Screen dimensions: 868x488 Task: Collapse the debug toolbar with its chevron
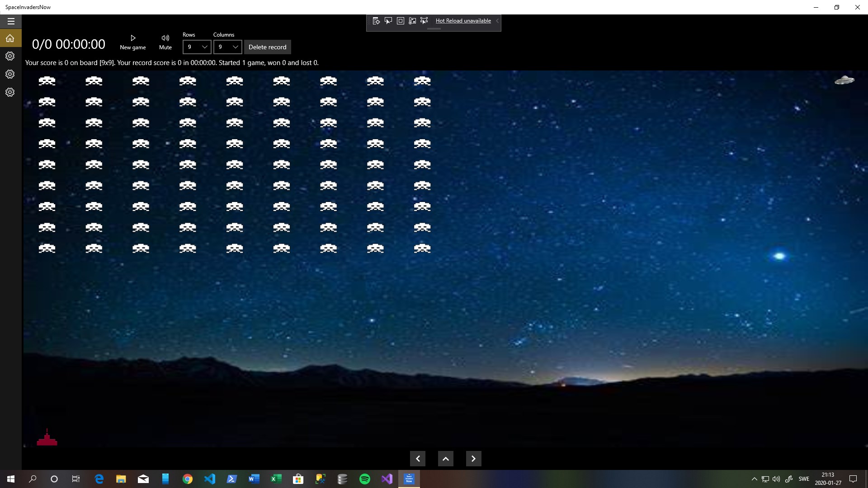click(x=497, y=21)
